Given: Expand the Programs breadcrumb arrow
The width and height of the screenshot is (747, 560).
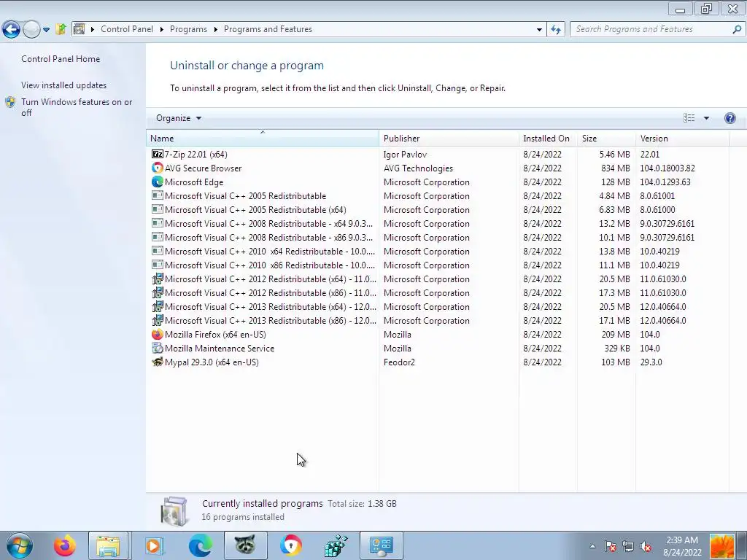Looking at the screenshot, I should [215, 29].
